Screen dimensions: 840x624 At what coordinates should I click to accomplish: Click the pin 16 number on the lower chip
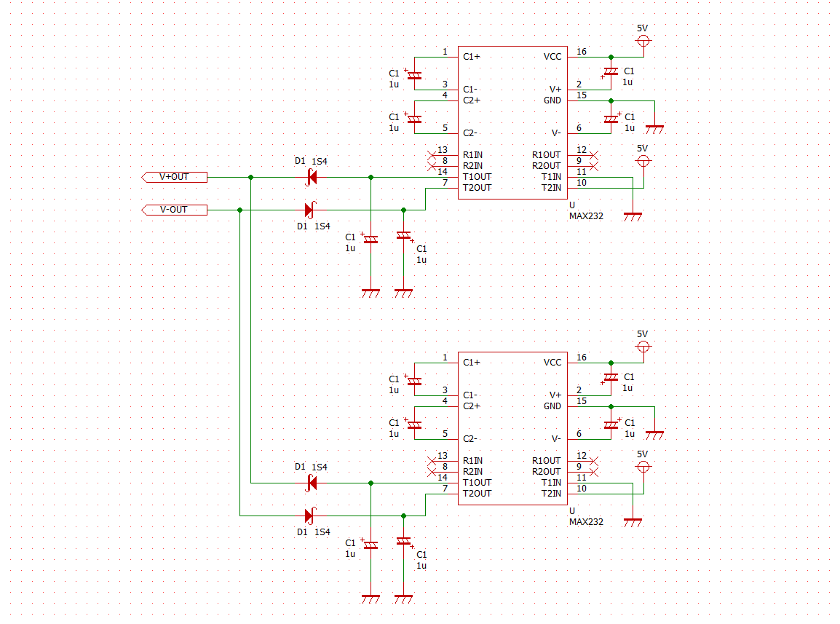click(581, 358)
